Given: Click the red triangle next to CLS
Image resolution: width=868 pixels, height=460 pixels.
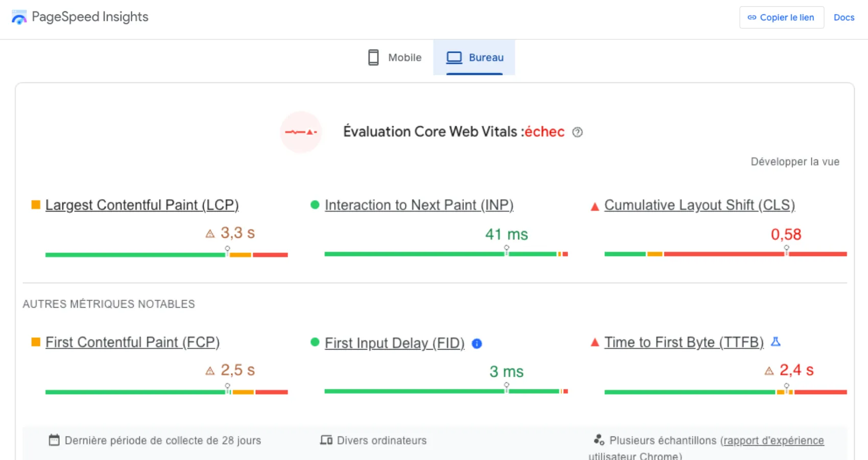Looking at the screenshot, I should click(595, 206).
